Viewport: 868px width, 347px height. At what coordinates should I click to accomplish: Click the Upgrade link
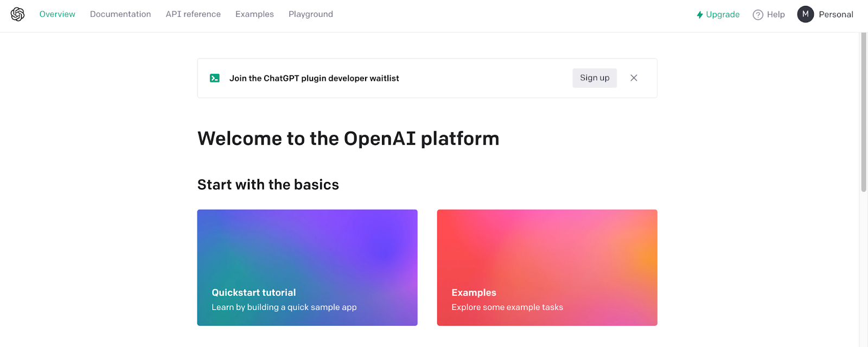point(718,15)
